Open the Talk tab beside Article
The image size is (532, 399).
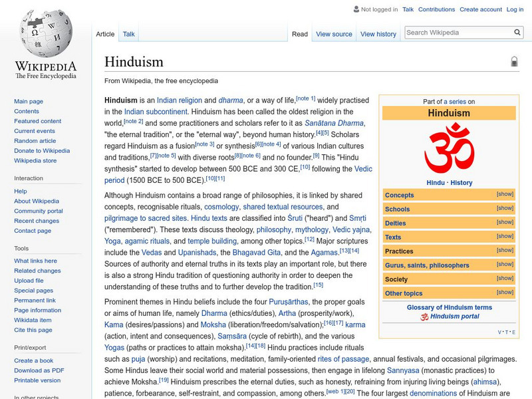(128, 34)
